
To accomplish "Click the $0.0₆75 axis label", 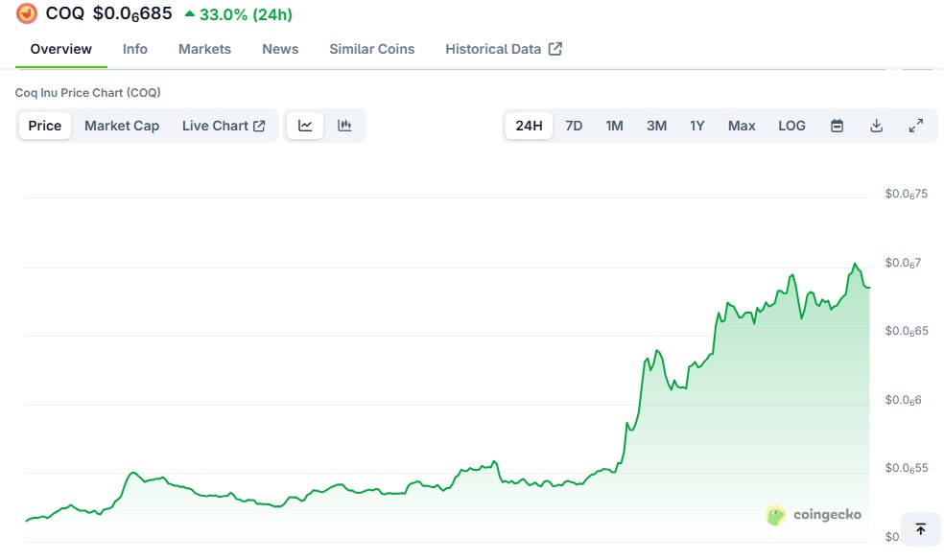I will pyautogui.click(x=906, y=194).
